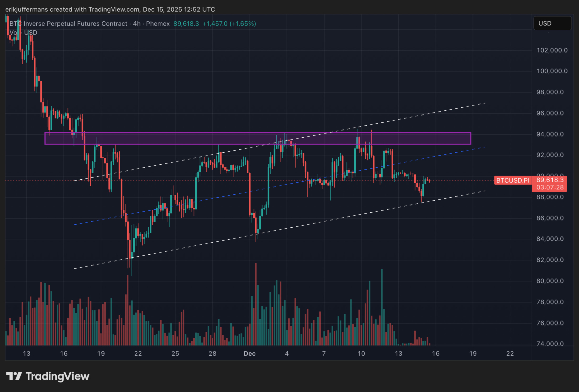The height and width of the screenshot is (392, 579).
Task: Click the 74,000.0 price axis label
Action: click(x=550, y=343)
